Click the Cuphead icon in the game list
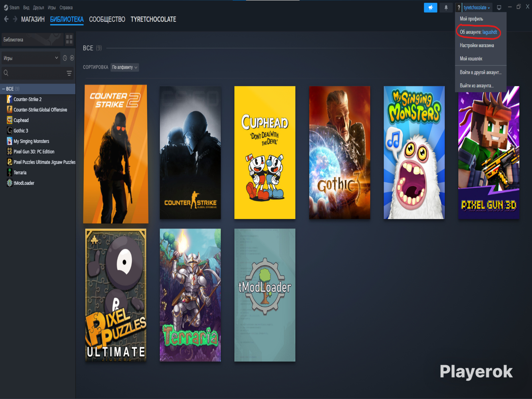The height and width of the screenshot is (399, 532). [x=10, y=120]
